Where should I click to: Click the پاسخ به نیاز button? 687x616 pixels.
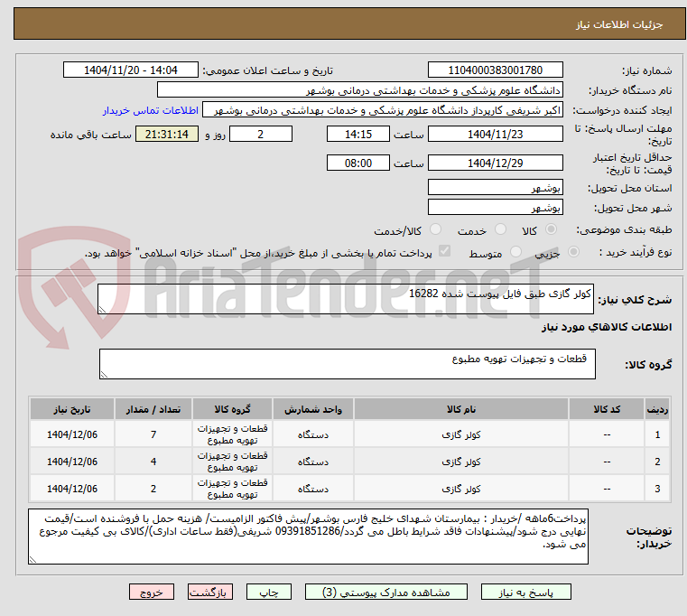coord(525,593)
